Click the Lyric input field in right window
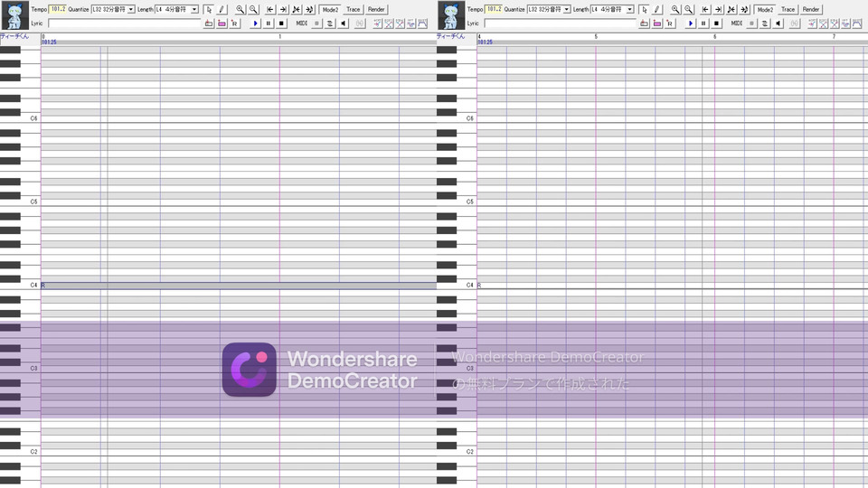This screenshot has width=868, height=488. 561,23
